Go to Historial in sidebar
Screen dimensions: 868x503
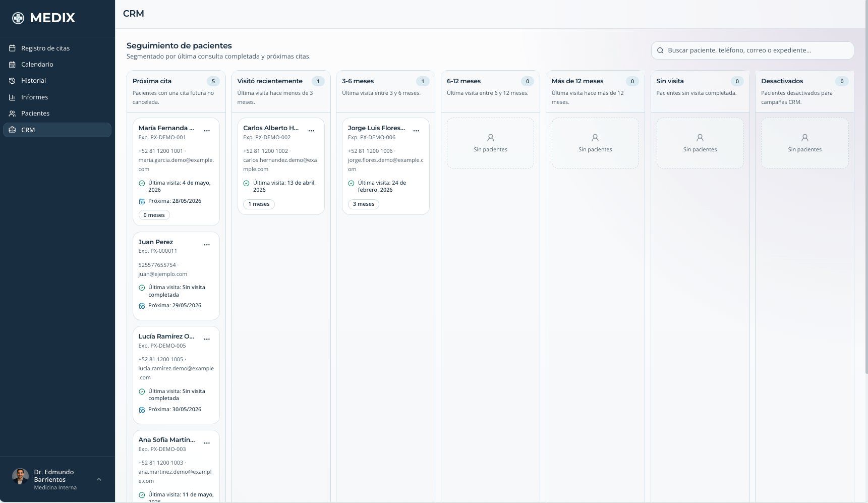click(x=57, y=81)
